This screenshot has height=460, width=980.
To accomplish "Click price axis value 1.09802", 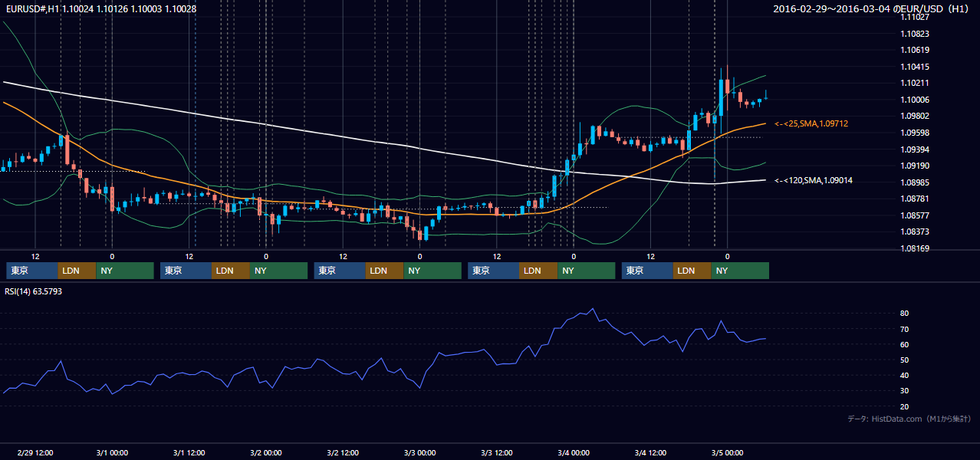I will [x=915, y=116].
